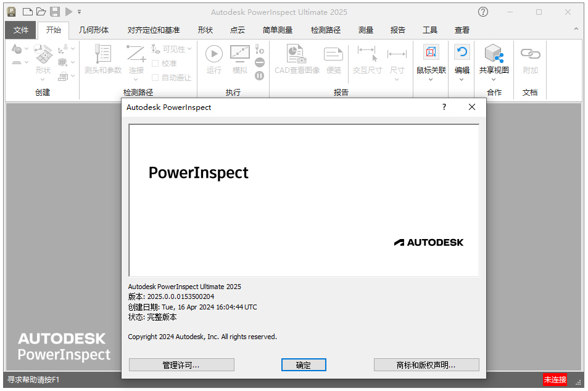Click the 确定 OK button in dialog

304,364
